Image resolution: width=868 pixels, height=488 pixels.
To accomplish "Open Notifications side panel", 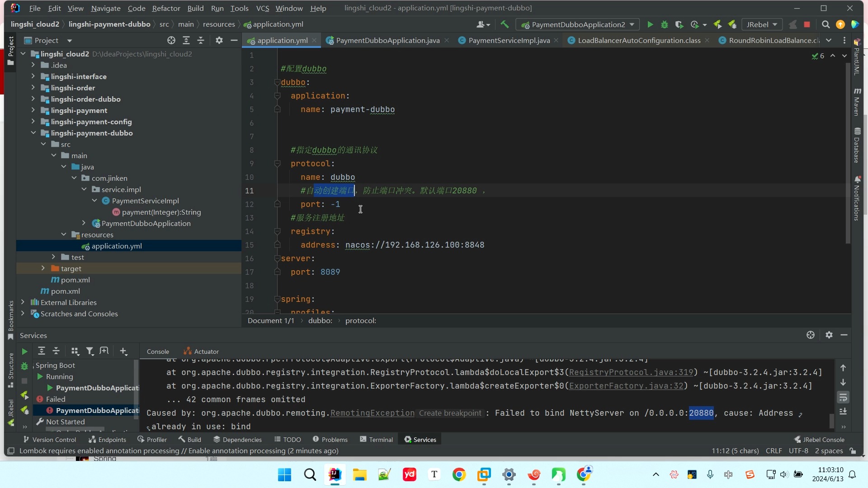I will tap(857, 198).
